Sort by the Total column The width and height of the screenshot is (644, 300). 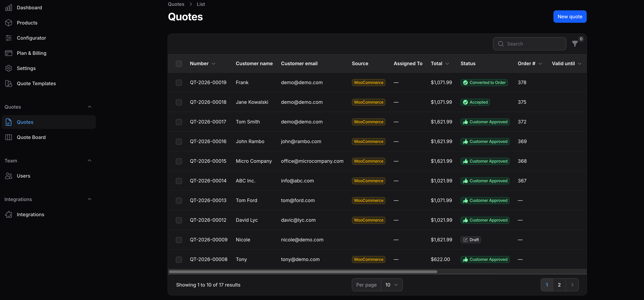[x=440, y=64]
